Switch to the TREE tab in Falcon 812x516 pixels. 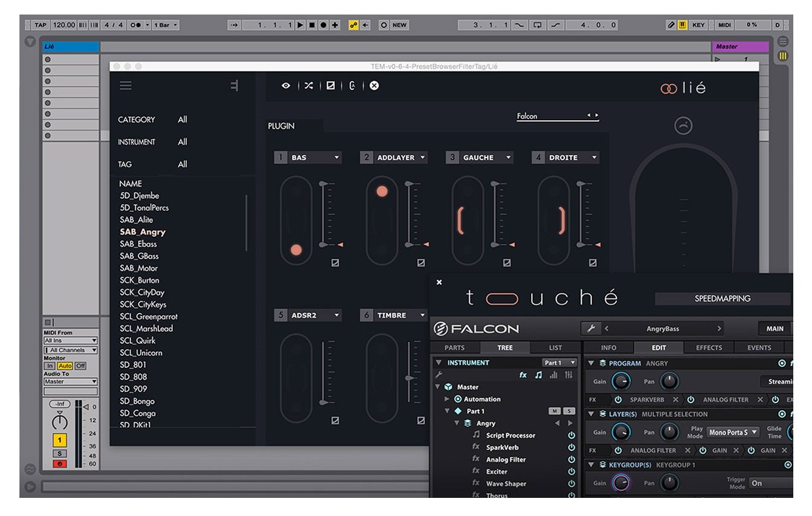pos(505,347)
